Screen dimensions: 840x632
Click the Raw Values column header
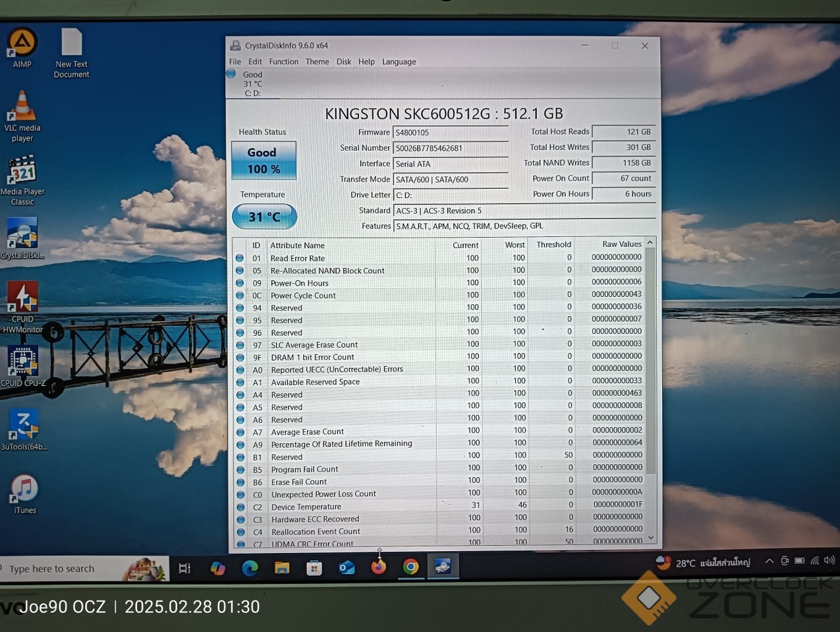(622, 244)
